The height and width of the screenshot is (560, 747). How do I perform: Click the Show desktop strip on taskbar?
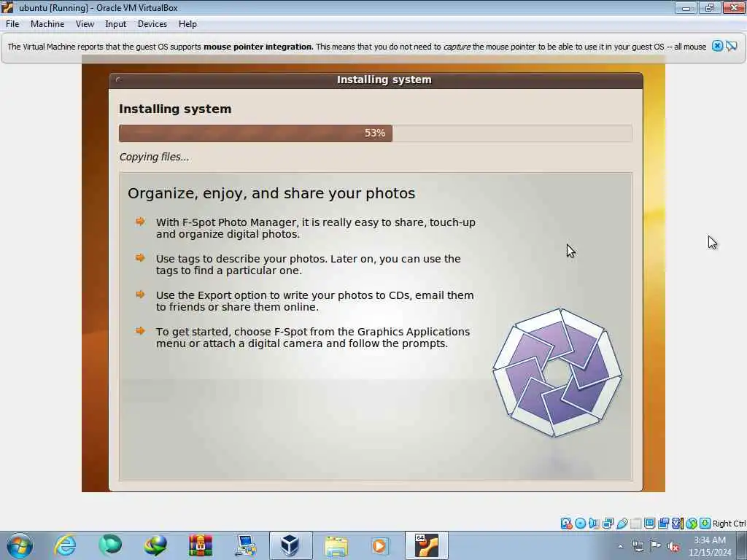coord(743,545)
